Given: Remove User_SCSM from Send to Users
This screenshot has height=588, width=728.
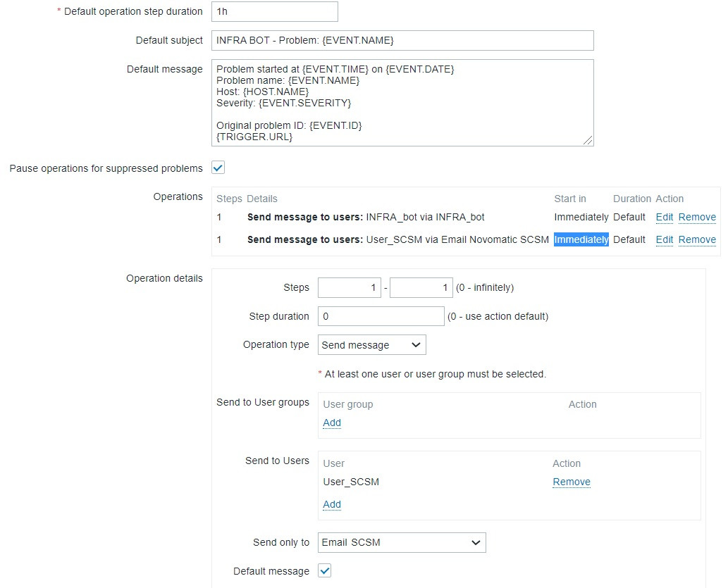Looking at the screenshot, I should [572, 482].
